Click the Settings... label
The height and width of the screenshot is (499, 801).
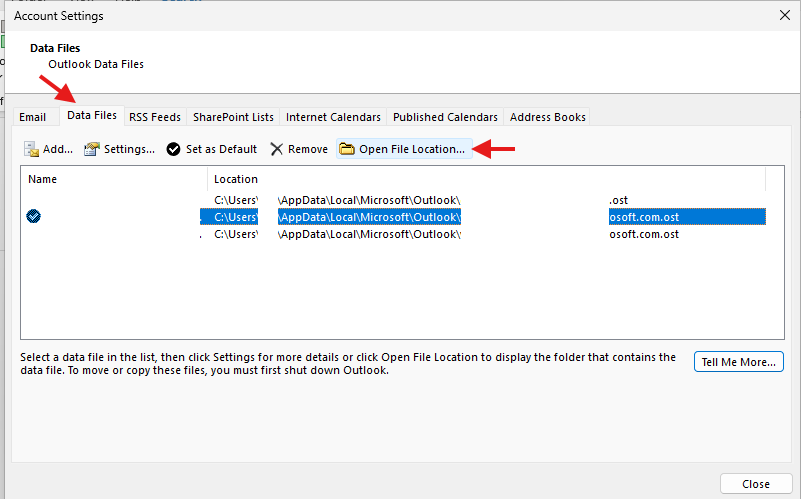(129, 149)
